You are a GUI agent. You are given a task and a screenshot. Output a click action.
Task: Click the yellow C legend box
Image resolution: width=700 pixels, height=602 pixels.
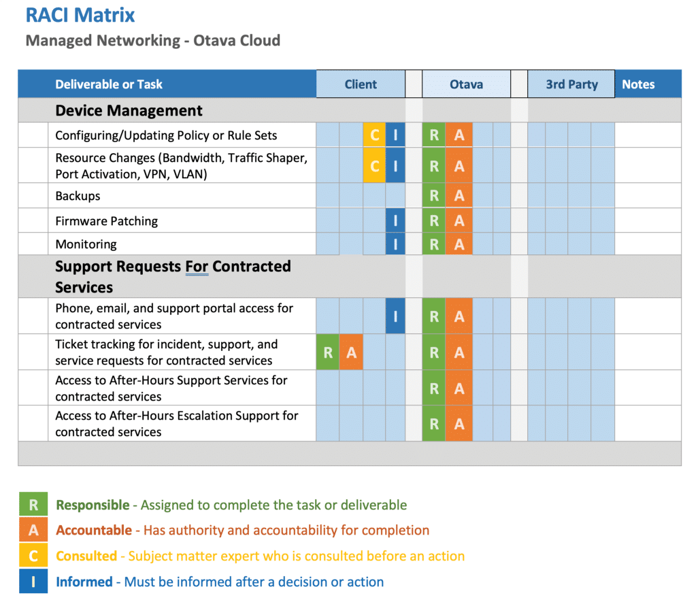pos(33,555)
